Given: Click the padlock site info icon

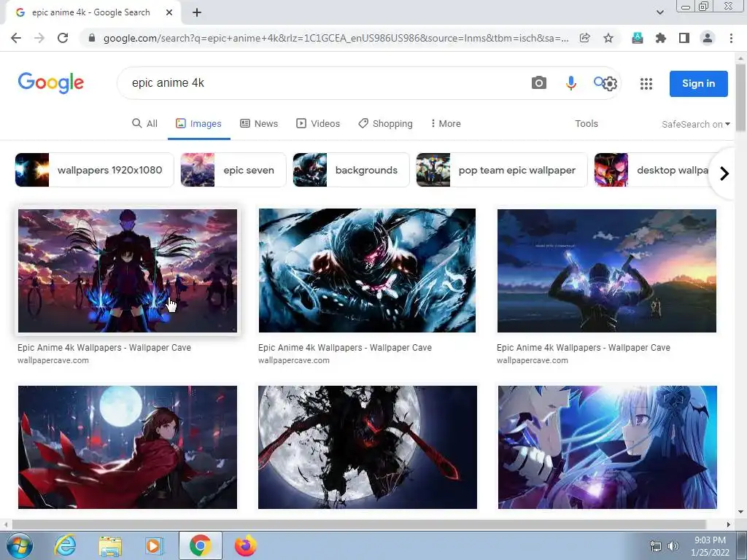Looking at the screenshot, I should tap(92, 38).
